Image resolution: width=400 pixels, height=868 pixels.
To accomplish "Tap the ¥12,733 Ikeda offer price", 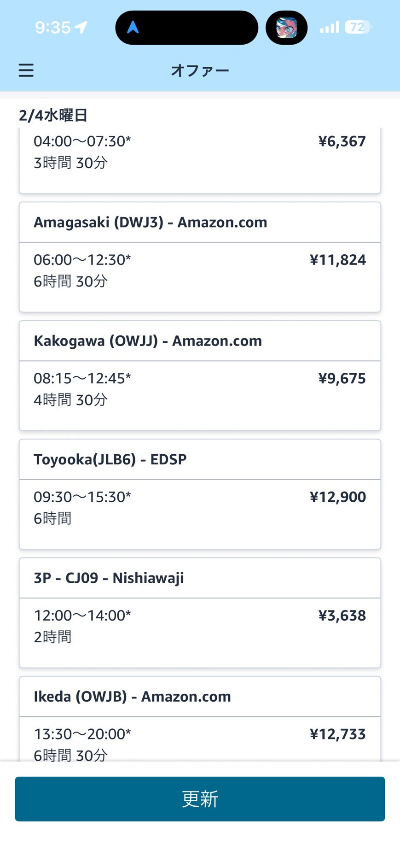I will [337, 734].
